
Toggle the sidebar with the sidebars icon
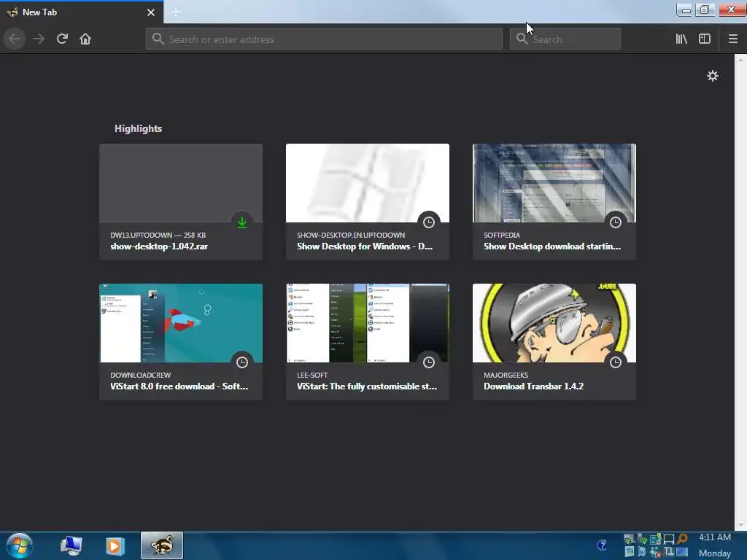[705, 39]
